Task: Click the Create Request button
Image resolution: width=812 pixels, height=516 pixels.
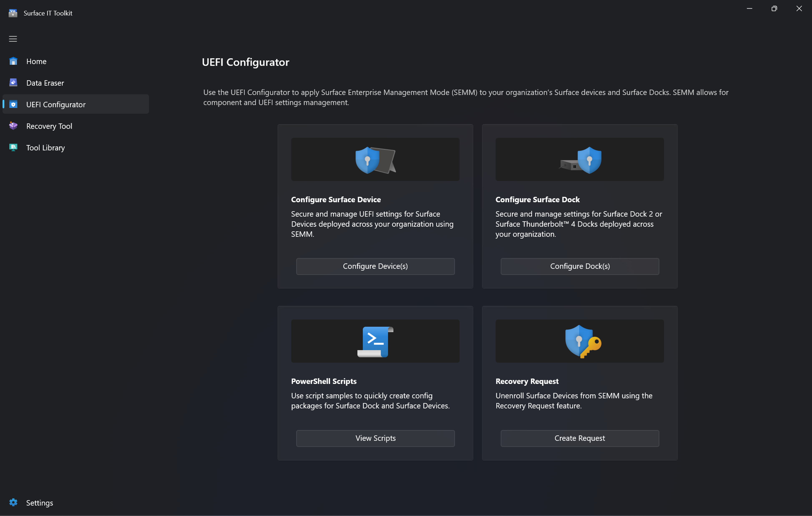Action: 579,438
